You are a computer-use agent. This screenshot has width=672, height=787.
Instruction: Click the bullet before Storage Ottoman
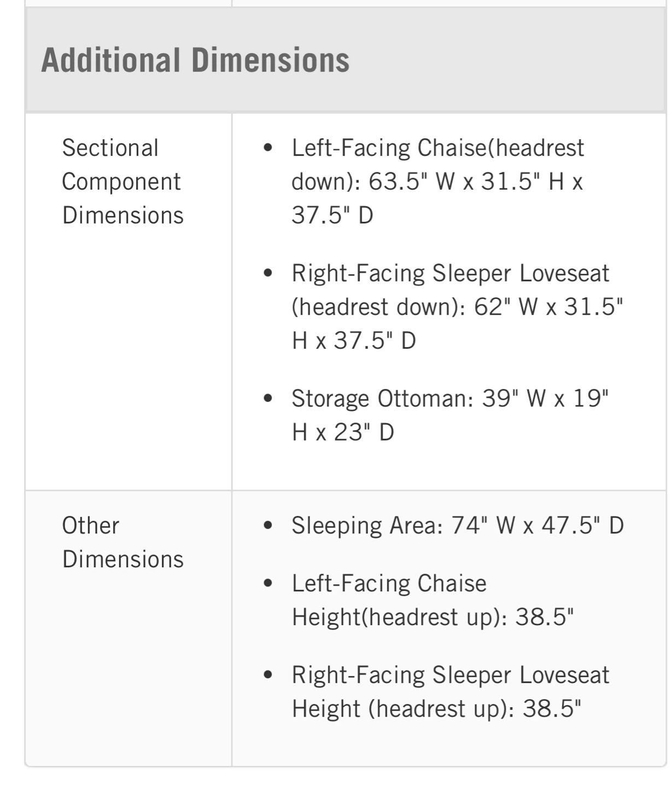[x=267, y=398]
